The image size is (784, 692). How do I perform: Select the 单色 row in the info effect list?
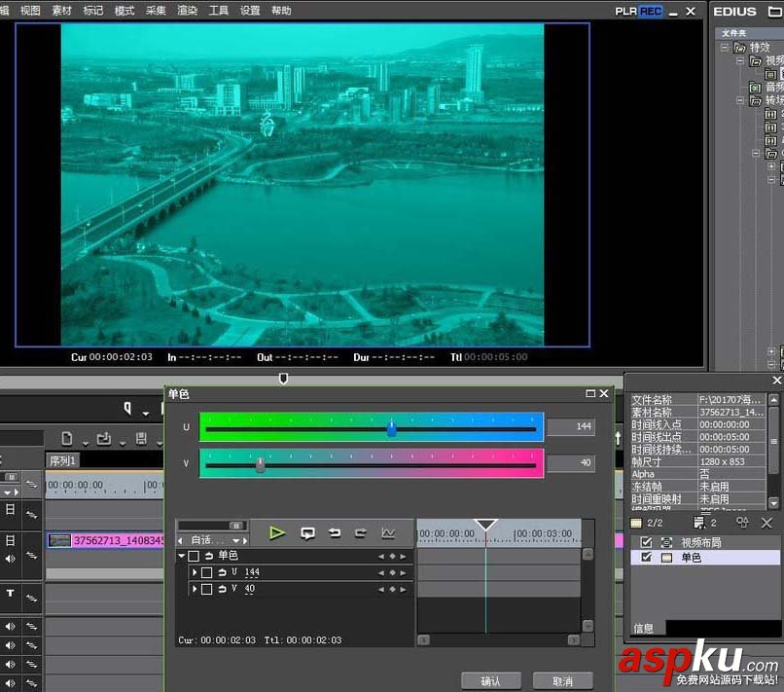click(705, 557)
